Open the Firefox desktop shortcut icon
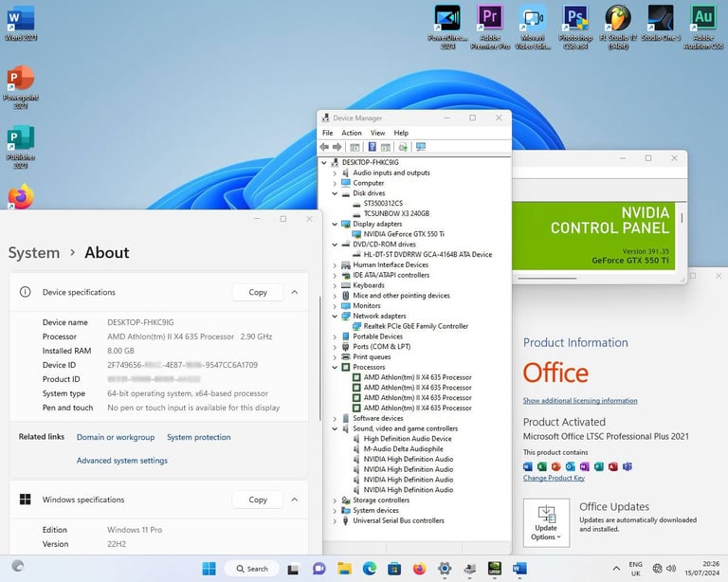This screenshot has width=728, height=582. (x=21, y=197)
